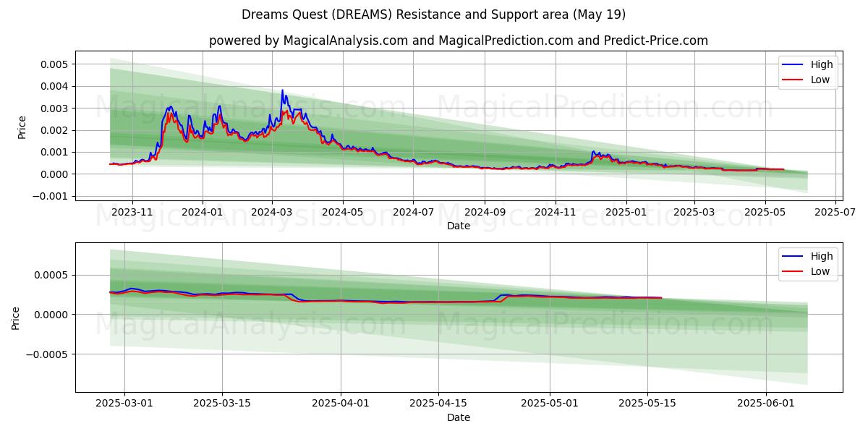
Task: Click the '2024-09' x-axis label
Action: 484,212
